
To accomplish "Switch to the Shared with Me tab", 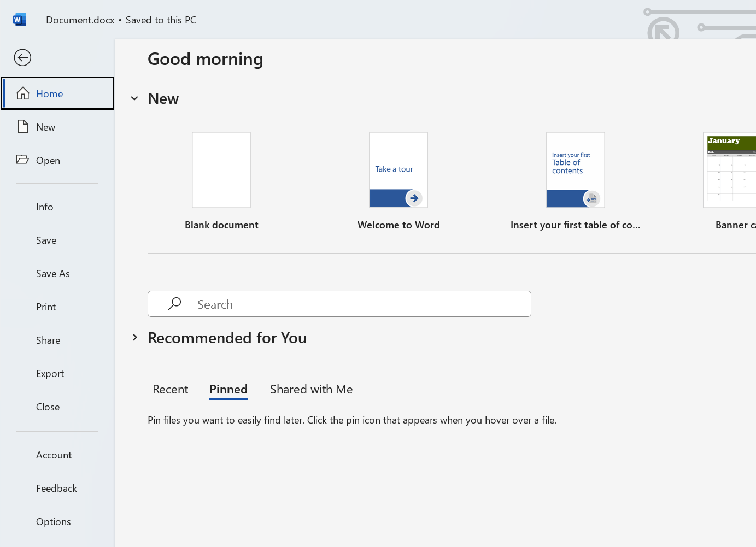I will click(x=311, y=389).
